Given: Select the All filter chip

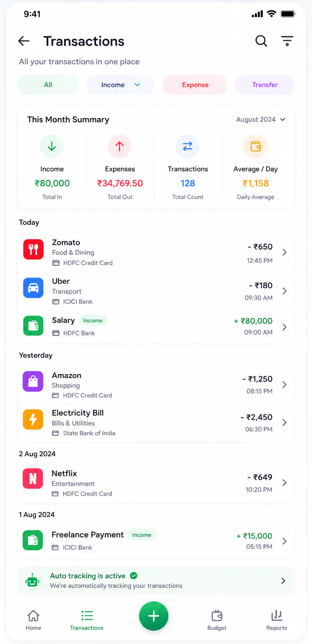Looking at the screenshot, I should (48, 85).
